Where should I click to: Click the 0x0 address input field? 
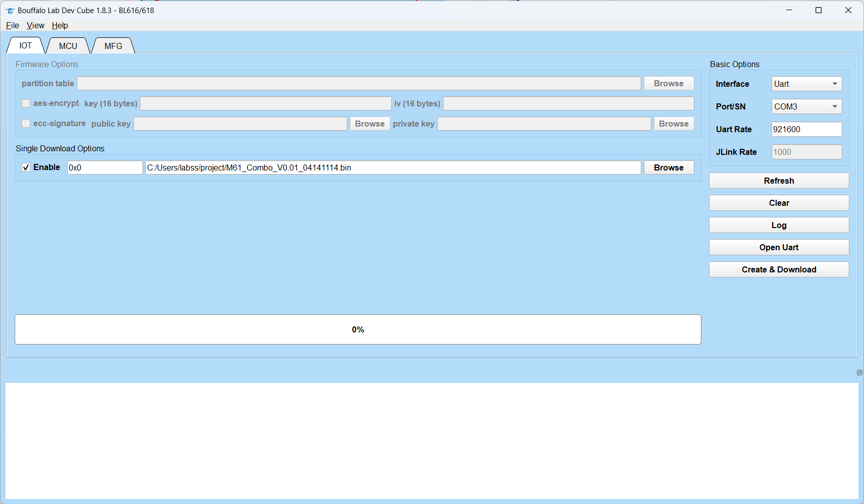(105, 167)
